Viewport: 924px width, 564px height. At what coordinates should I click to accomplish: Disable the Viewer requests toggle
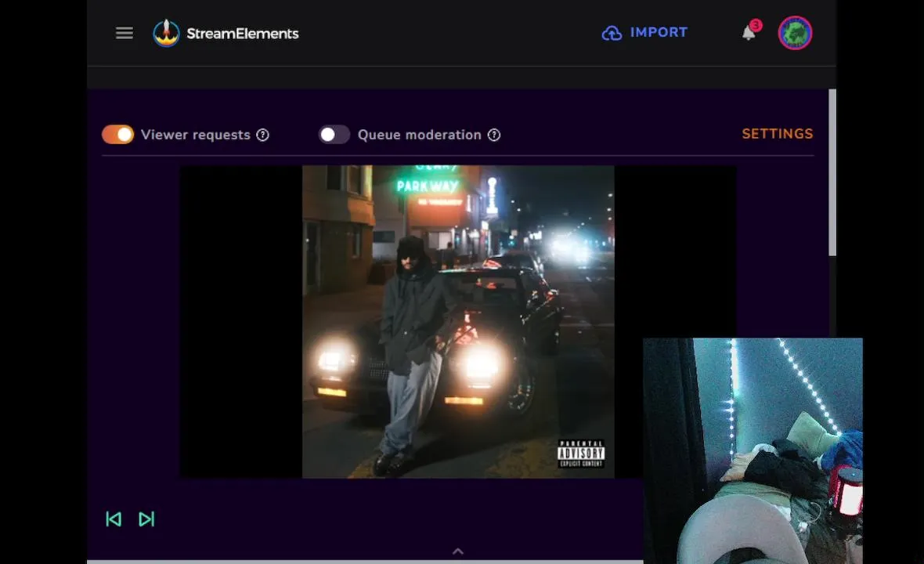coord(118,135)
